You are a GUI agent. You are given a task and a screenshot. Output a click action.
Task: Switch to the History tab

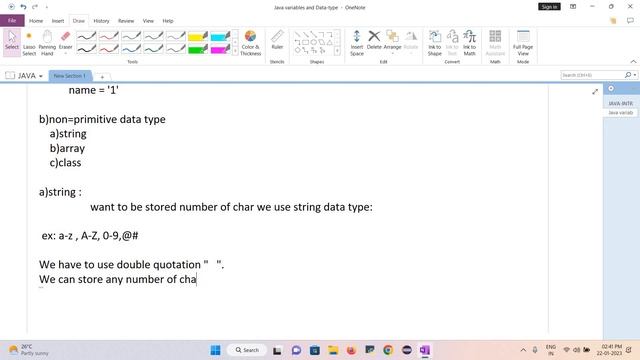click(101, 21)
